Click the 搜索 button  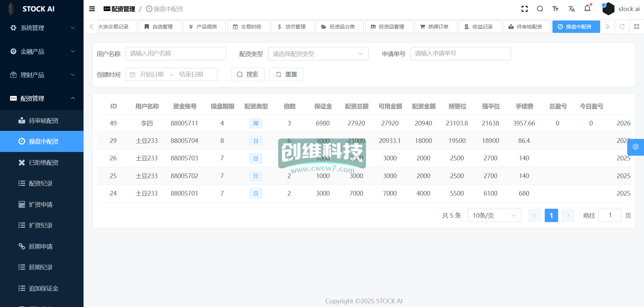click(x=248, y=74)
